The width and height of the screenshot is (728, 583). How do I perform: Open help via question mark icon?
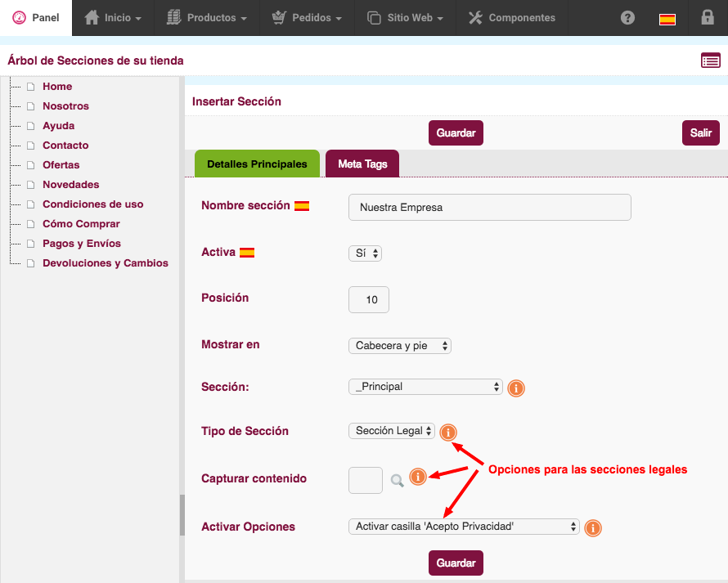(627, 18)
